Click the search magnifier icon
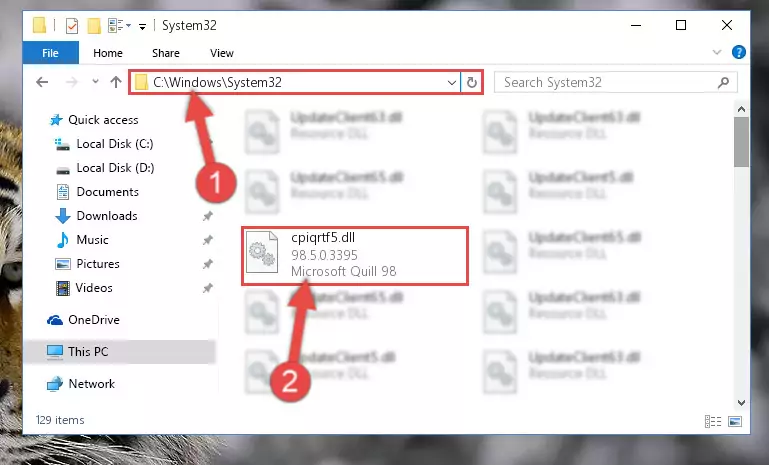The height and width of the screenshot is (465, 769). (x=723, y=82)
